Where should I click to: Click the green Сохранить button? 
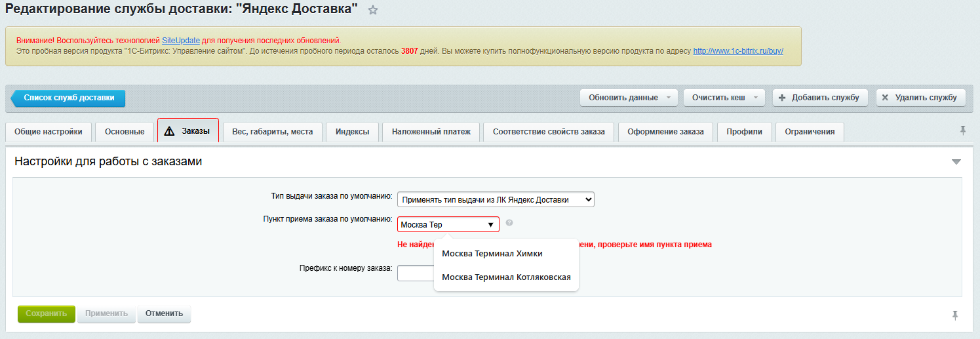click(47, 313)
